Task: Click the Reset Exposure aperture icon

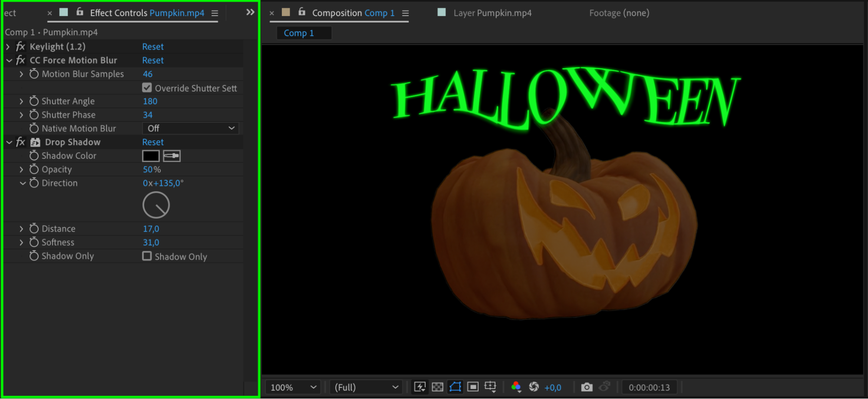Action: 534,387
